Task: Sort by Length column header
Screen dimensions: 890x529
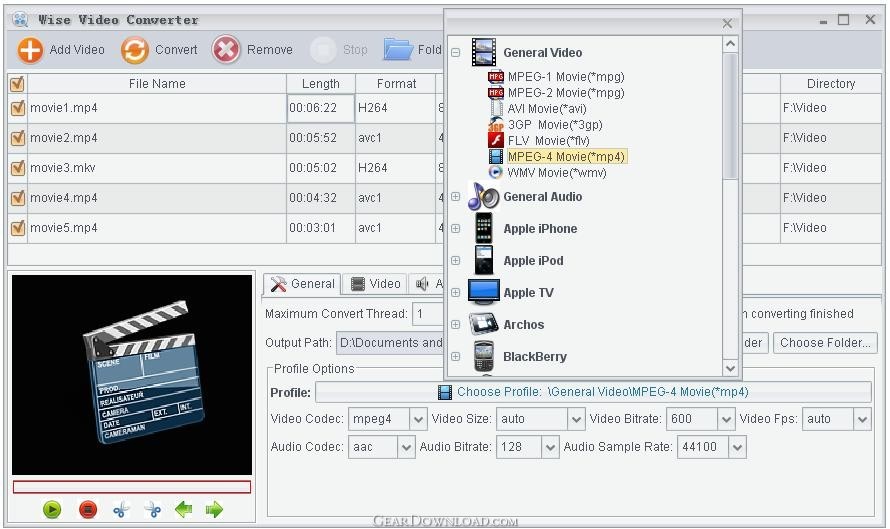Action: (x=321, y=84)
